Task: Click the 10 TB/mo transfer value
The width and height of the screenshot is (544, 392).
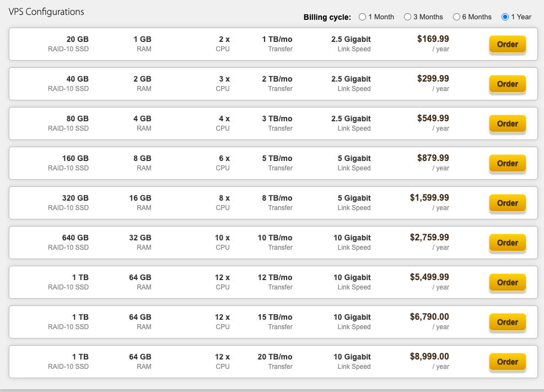Action: [275, 238]
